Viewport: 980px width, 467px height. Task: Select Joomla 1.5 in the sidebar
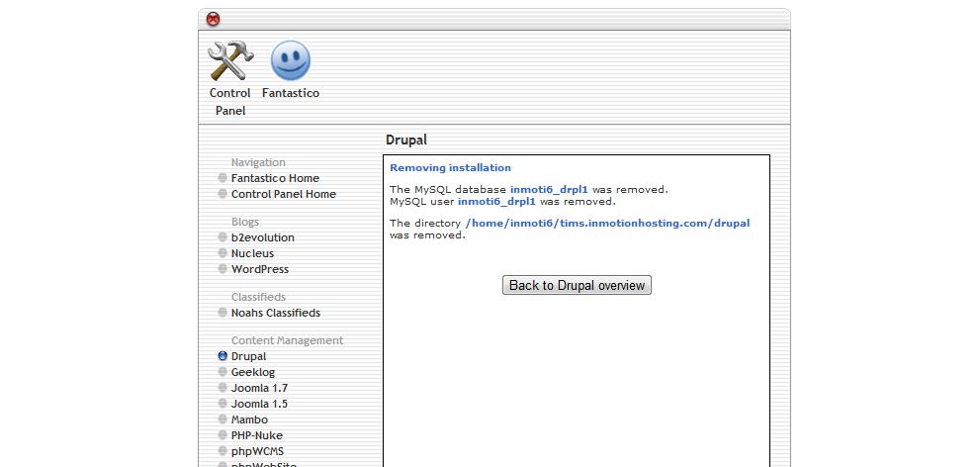pyautogui.click(x=259, y=404)
